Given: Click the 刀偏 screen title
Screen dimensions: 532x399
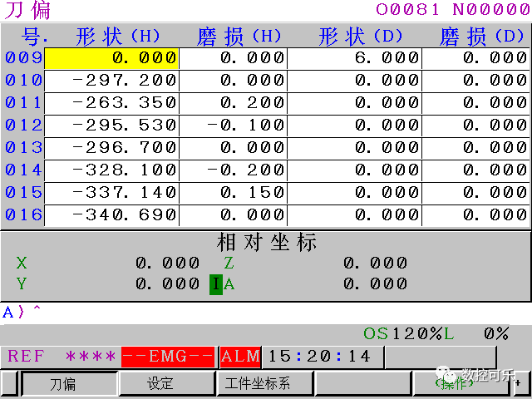Looking at the screenshot, I should pyautogui.click(x=27, y=10).
